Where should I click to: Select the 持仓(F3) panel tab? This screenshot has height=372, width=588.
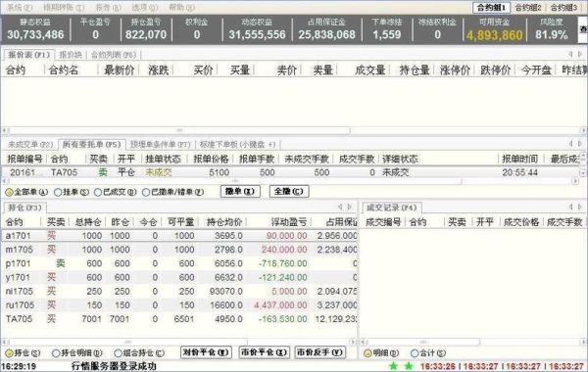pyautogui.click(x=24, y=208)
